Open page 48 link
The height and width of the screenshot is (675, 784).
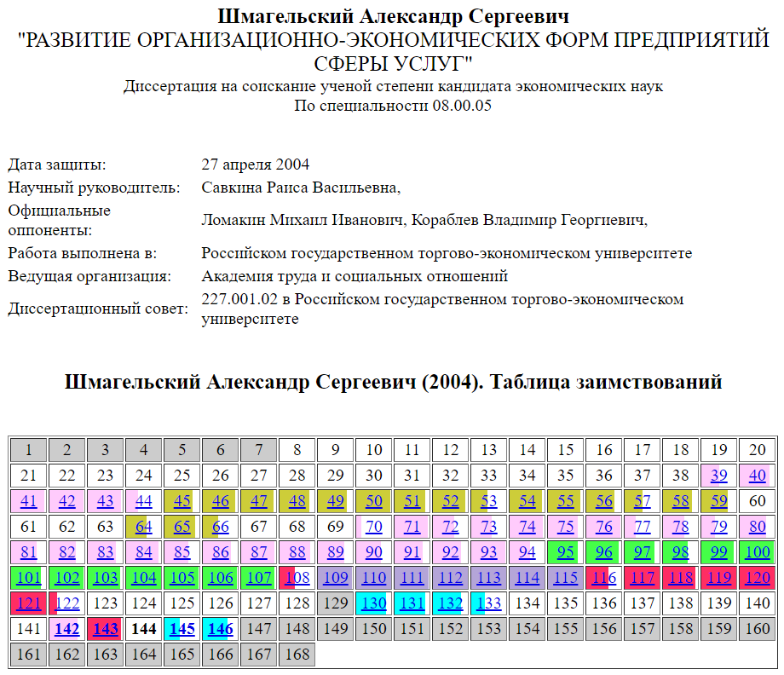pyautogui.click(x=297, y=500)
